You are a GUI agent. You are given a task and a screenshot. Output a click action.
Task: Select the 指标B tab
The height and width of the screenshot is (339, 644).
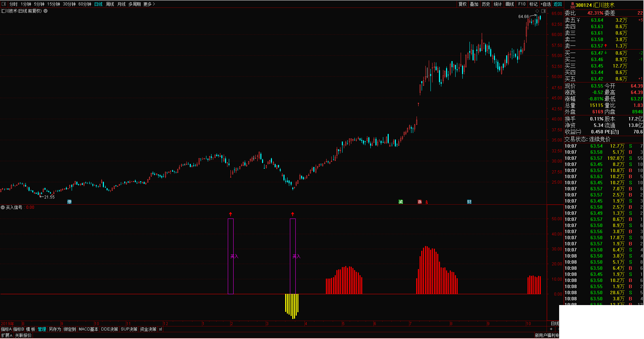click(18, 329)
